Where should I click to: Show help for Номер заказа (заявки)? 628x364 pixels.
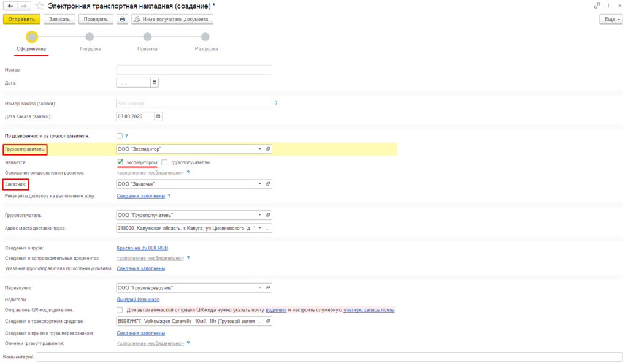point(276,104)
